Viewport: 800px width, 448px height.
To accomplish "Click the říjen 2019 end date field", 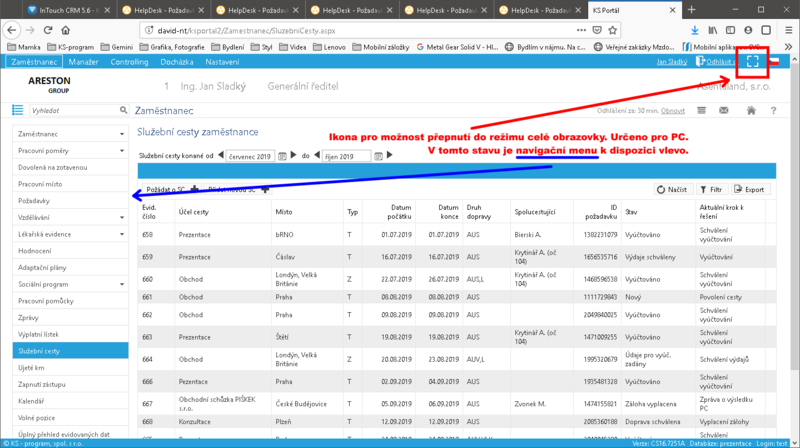I will click(x=346, y=156).
